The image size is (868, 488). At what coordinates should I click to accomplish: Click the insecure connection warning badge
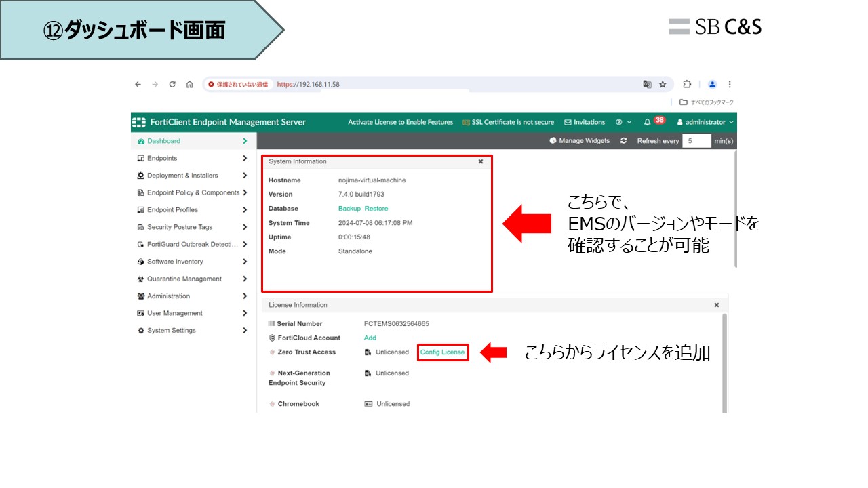pos(238,85)
